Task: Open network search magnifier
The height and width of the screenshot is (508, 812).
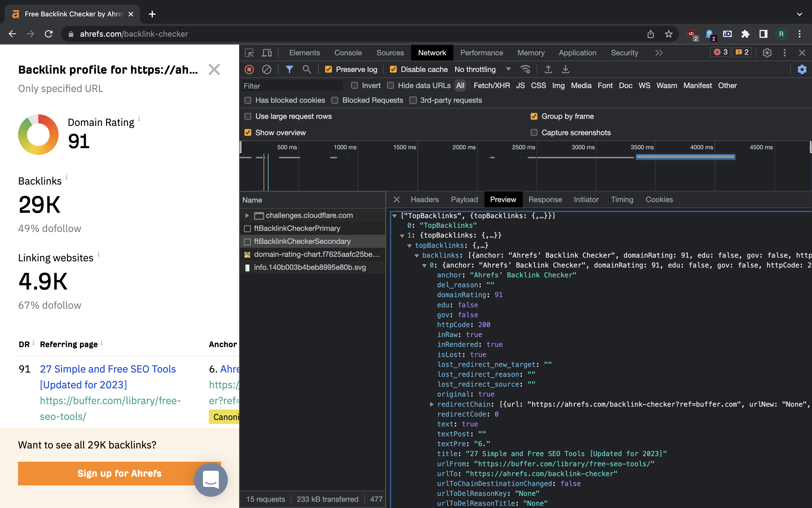Action: pyautogui.click(x=307, y=69)
